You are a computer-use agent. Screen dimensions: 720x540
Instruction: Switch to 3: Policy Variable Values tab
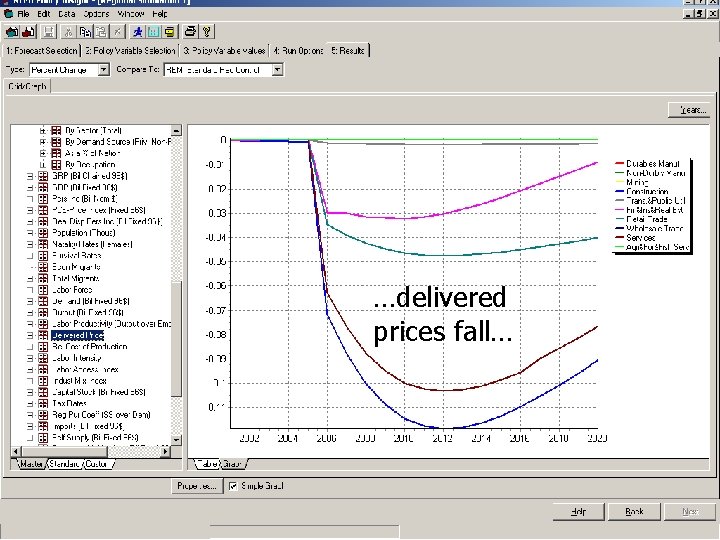224,51
